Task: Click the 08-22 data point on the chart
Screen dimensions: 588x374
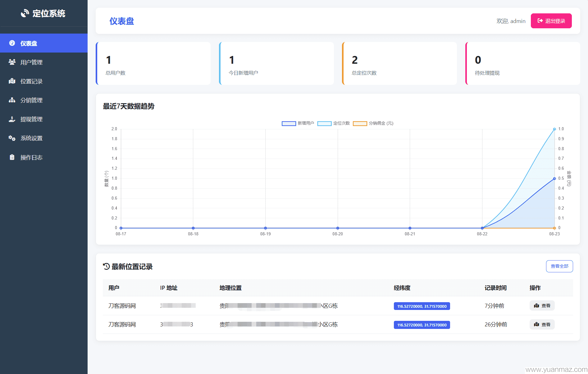Action: 482,228
